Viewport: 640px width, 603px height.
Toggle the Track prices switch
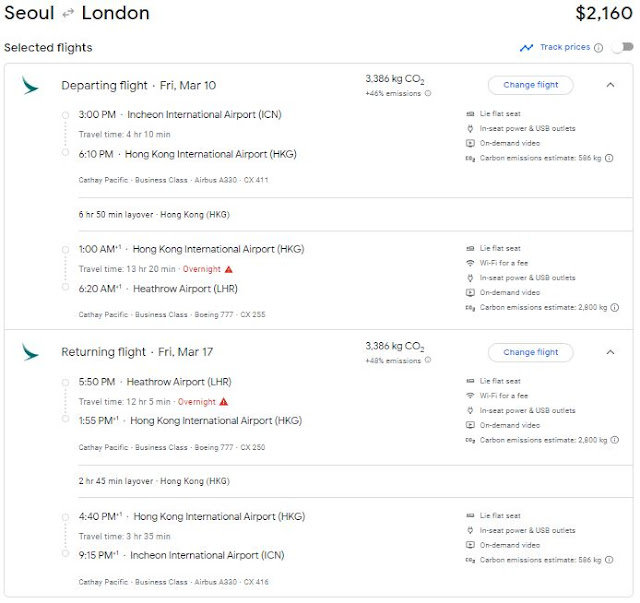[625, 47]
